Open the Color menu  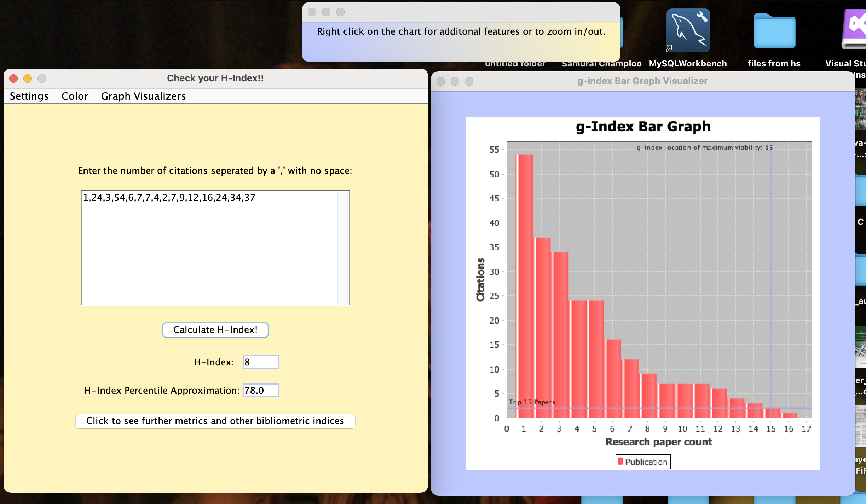tap(75, 96)
